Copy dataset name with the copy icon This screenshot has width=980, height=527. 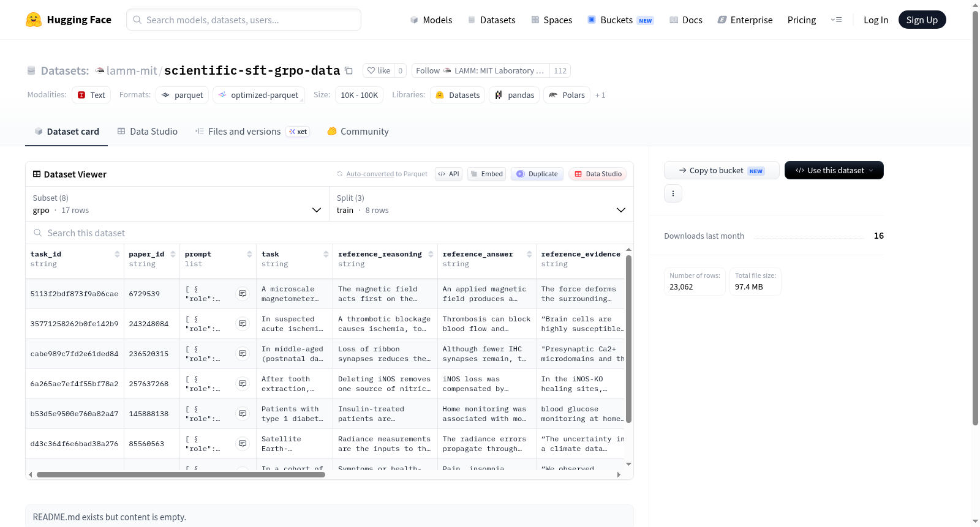tap(349, 70)
